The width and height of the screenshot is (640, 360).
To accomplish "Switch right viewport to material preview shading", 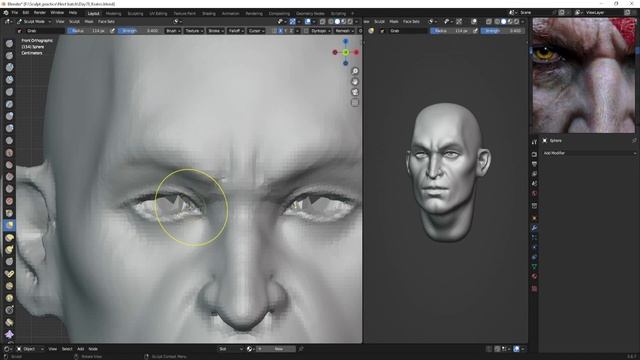I will click(x=510, y=21).
